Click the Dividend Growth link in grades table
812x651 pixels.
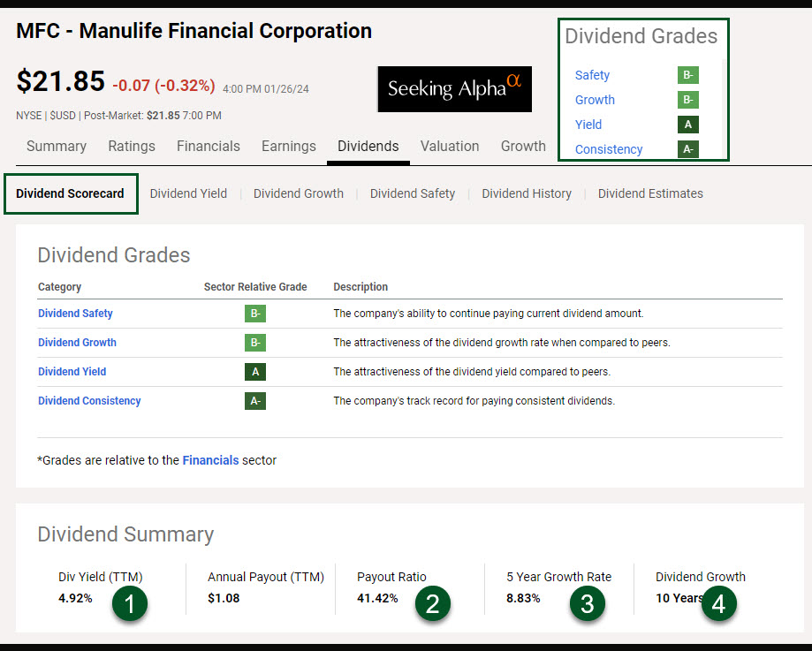(x=77, y=343)
